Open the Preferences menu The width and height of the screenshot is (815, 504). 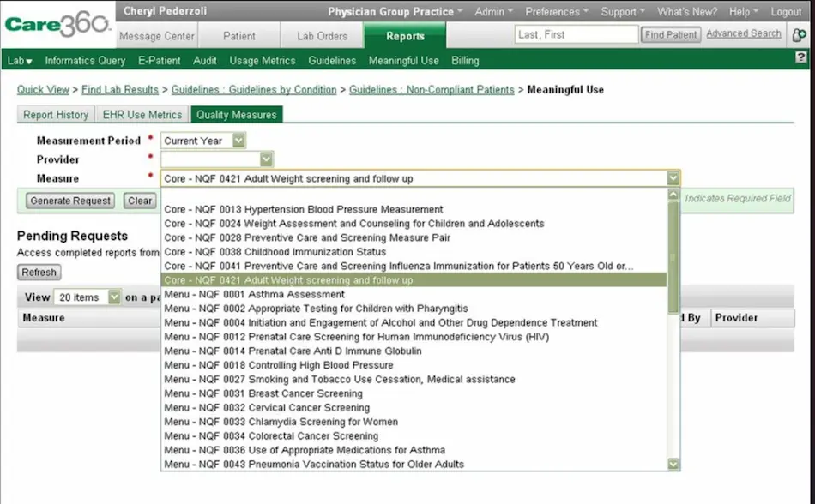[556, 12]
